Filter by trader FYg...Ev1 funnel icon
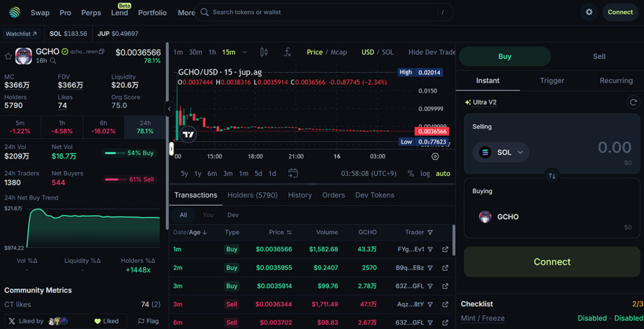The width and height of the screenshot is (644, 329). (x=430, y=249)
